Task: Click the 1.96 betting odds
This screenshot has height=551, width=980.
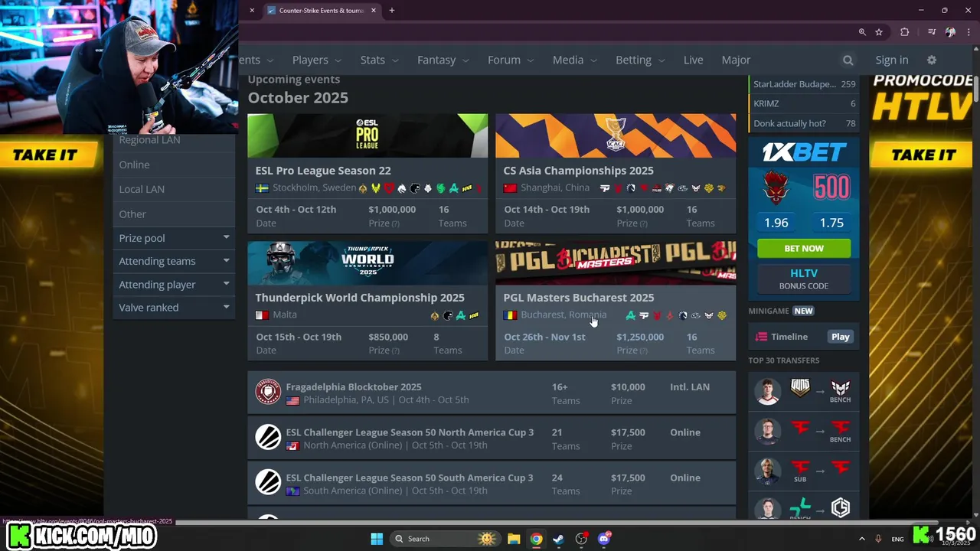Action: 776,223
